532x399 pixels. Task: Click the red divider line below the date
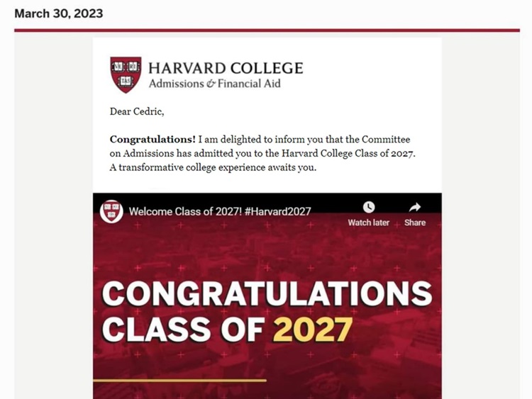point(267,30)
